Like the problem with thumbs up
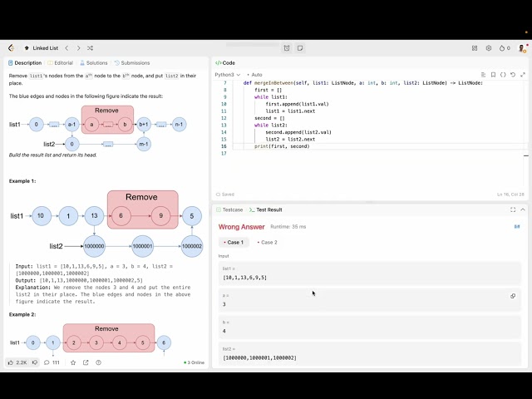This screenshot has width=532, height=399. click(12, 362)
